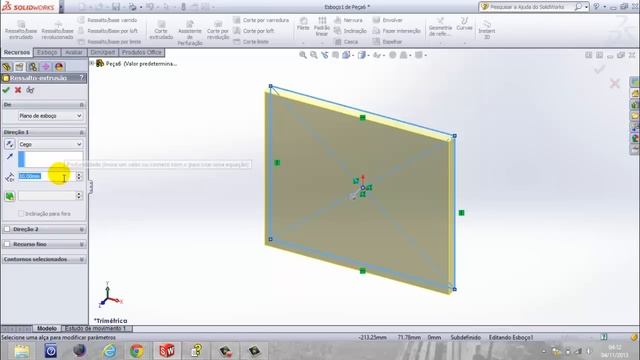This screenshot has width=640, height=360.
Task: Expand Contornos selecionados section
Action: 81,259
